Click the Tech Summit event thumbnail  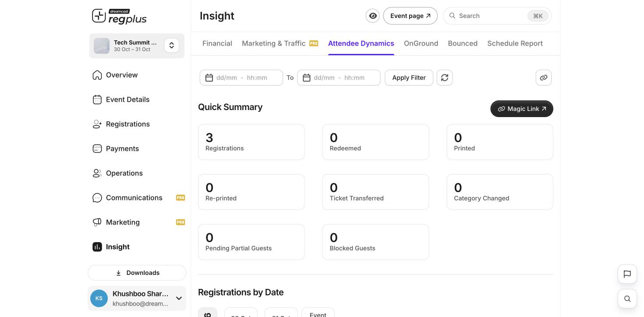click(x=102, y=46)
